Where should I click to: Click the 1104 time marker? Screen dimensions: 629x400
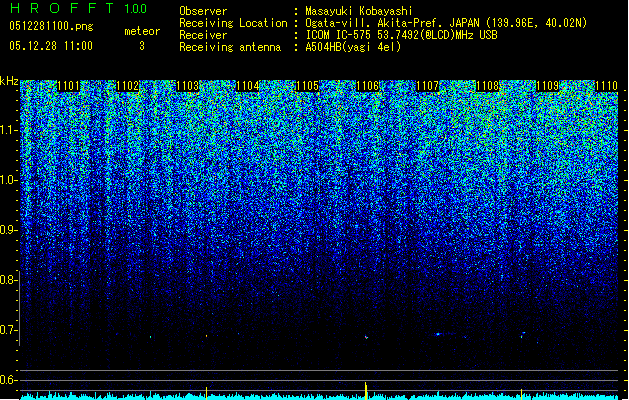[248, 86]
